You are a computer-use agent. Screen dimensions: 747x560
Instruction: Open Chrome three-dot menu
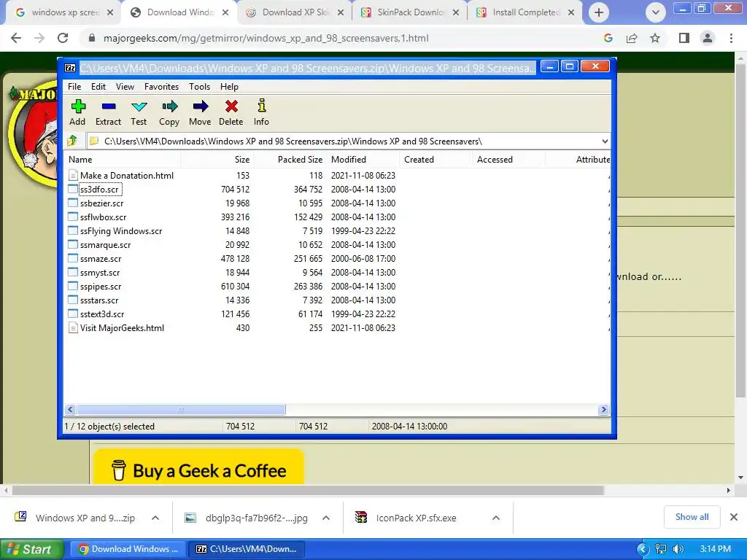tap(731, 38)
